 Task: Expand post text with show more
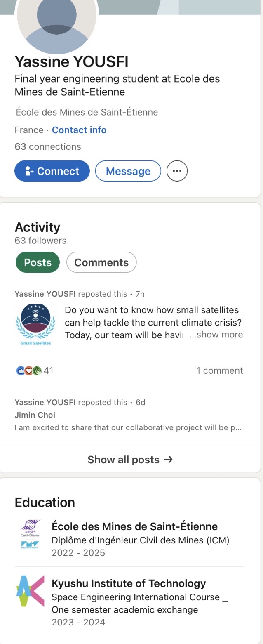tap(216, 335)
